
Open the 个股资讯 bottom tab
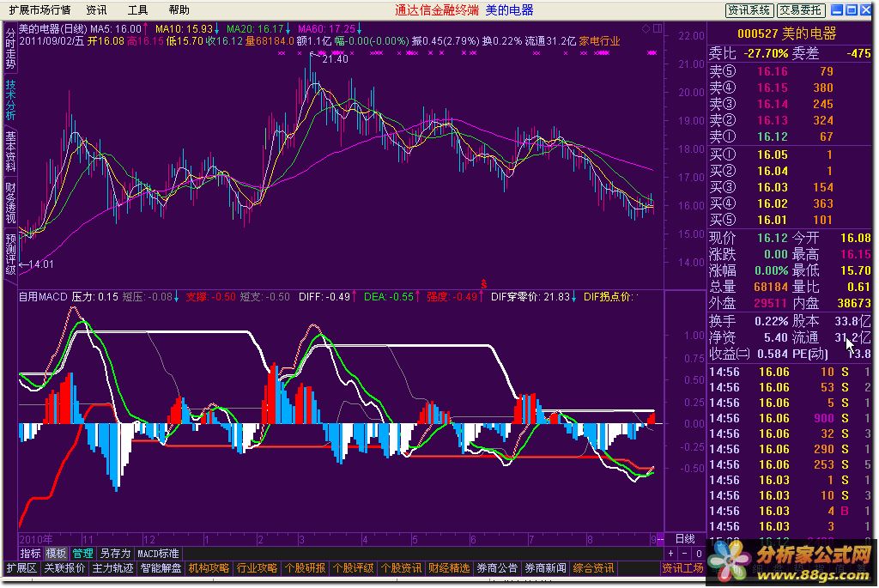(401, 568)
